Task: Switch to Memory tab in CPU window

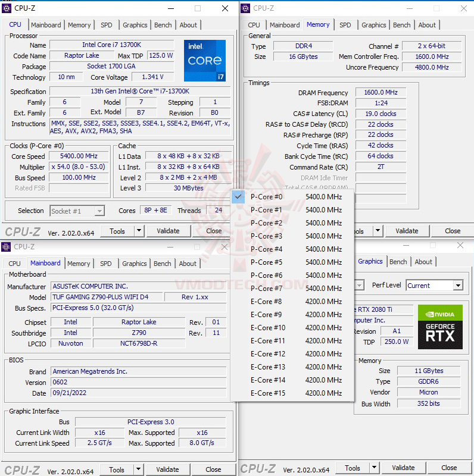Action: pos(79,25)
